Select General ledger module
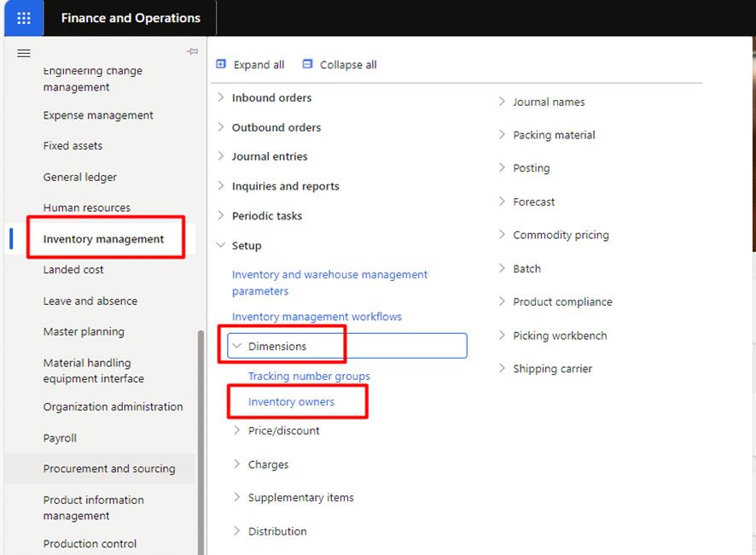 pos(80,177)
